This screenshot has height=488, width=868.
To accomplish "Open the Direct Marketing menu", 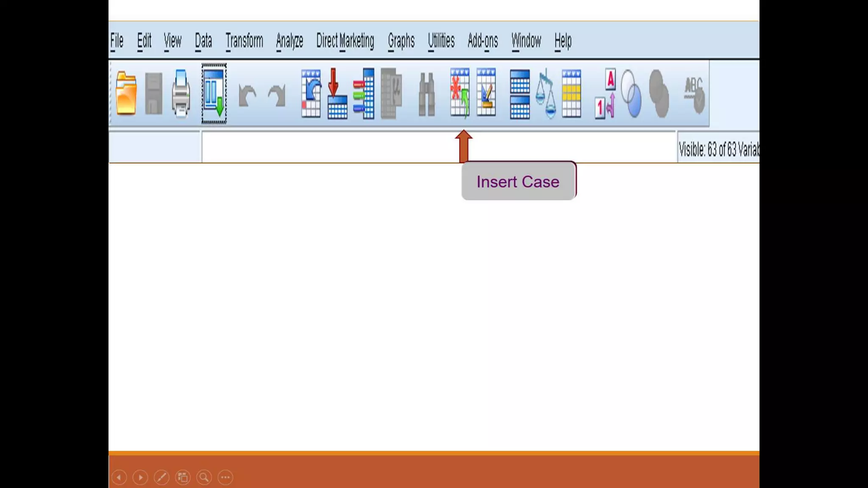I will (345, 41).
